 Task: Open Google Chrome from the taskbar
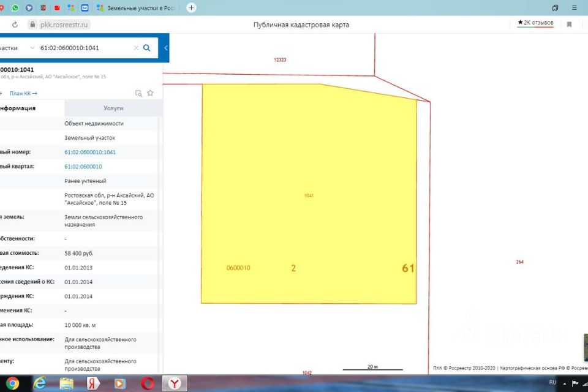click(x=12, y=383)
